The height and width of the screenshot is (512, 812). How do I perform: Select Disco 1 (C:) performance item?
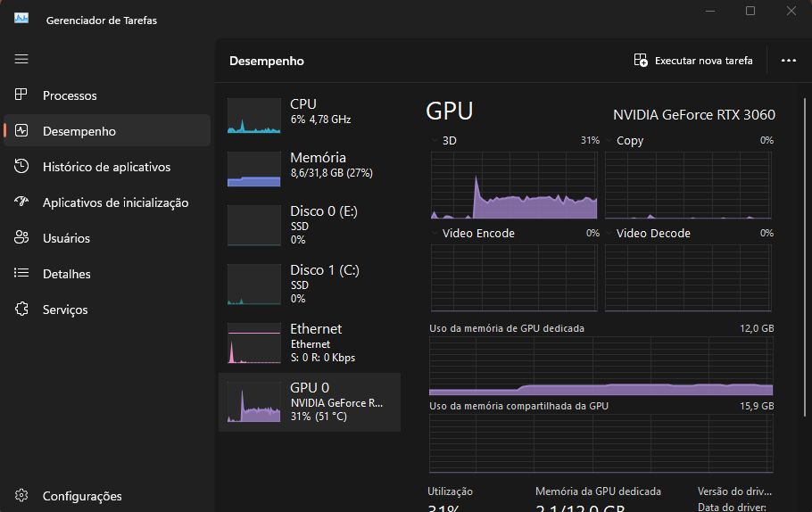(x=309, y=284)
